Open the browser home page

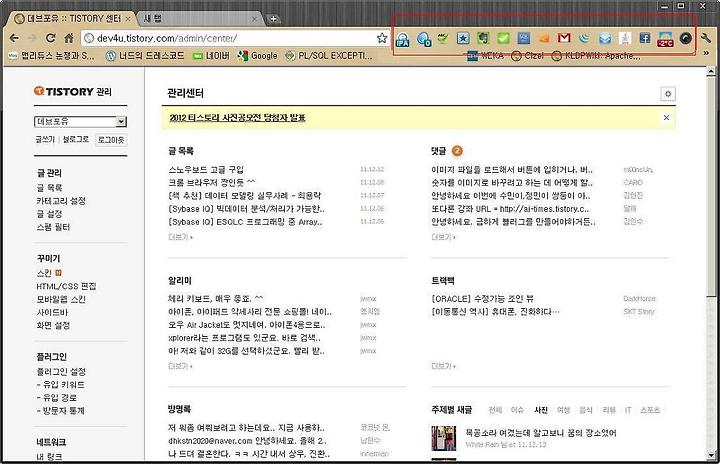click(x=69, y=38)
